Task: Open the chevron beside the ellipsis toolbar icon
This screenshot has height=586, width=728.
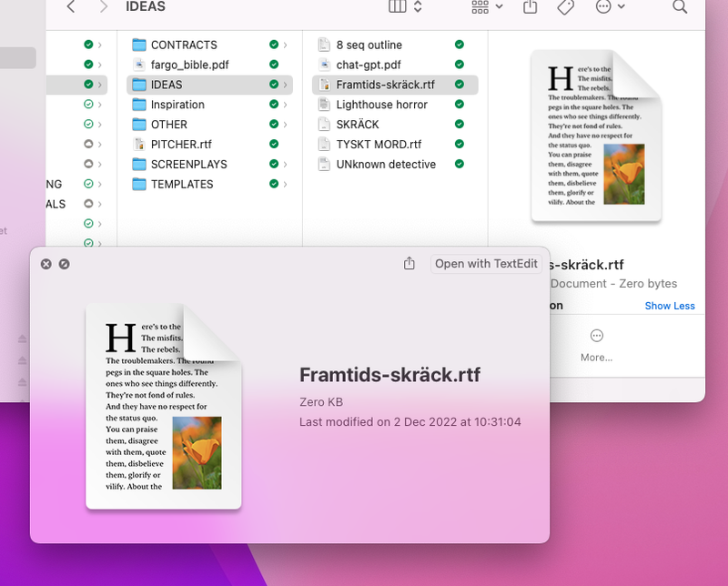Action: point(622,7)
